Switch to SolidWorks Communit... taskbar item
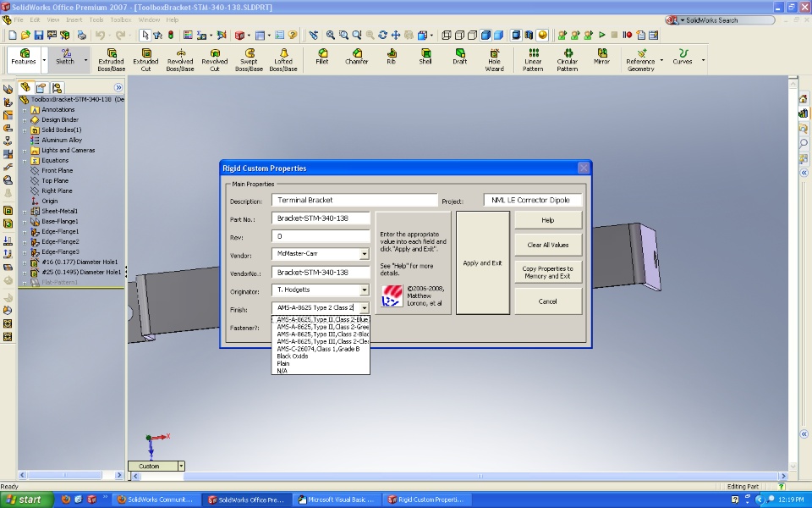812x508 pixels. 156,500
